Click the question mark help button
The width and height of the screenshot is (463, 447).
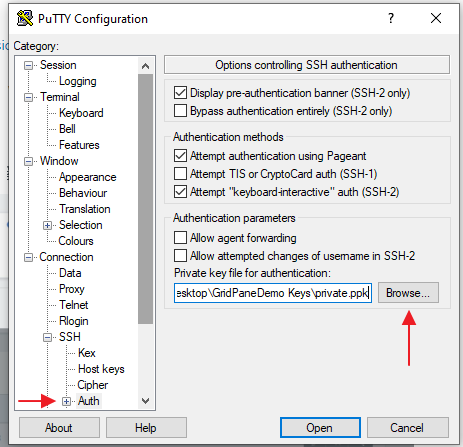point(391,18)
